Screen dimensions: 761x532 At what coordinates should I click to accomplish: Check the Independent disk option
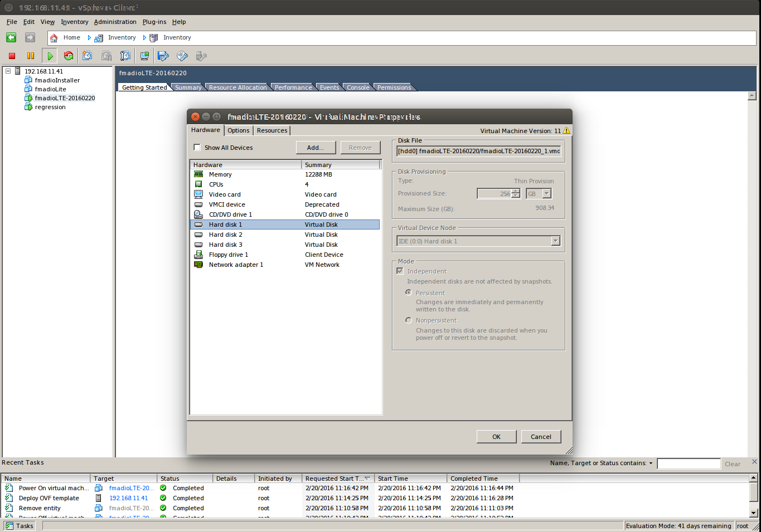tap(400, 271)
